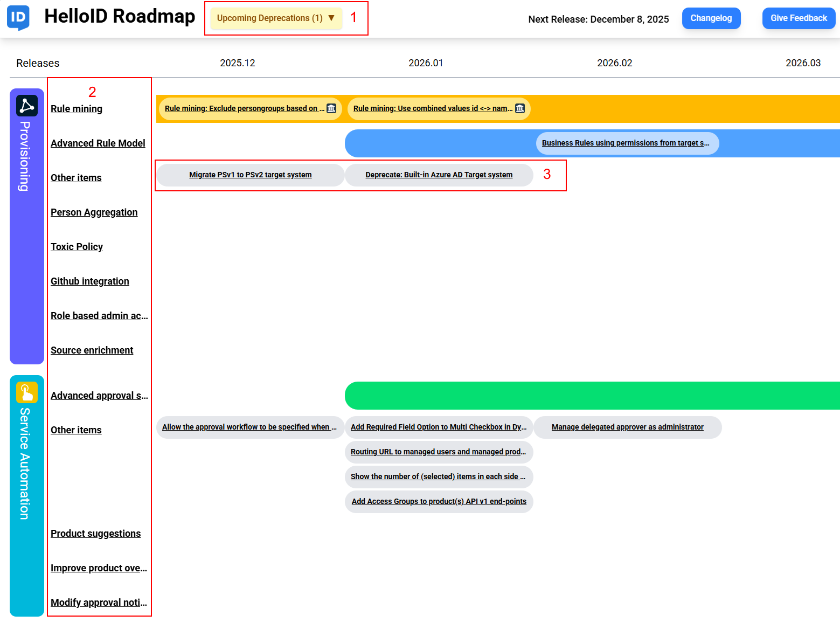Select Toxic Policy from the list
Viewport: 840px width, 622px height.
77,246
